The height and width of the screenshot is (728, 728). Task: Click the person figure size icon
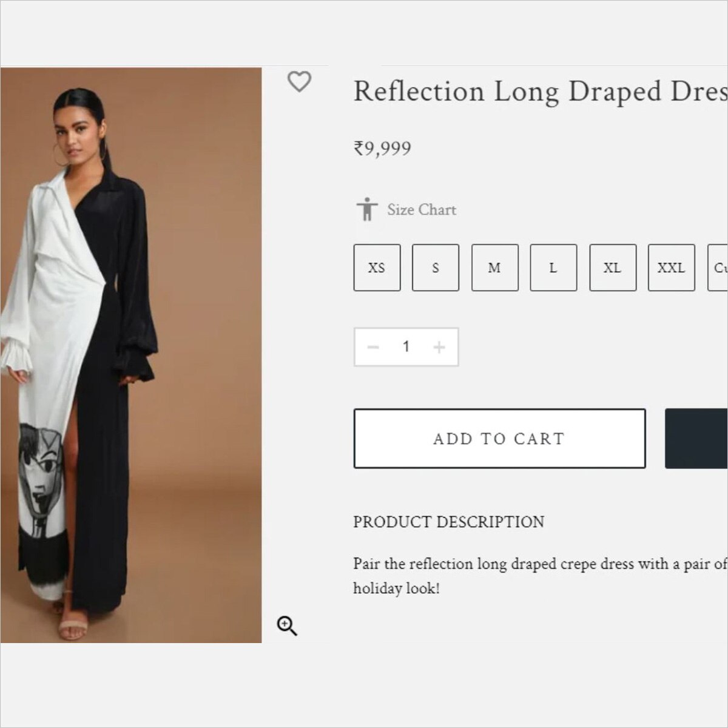pyautogui.click(x=367, y=209)
